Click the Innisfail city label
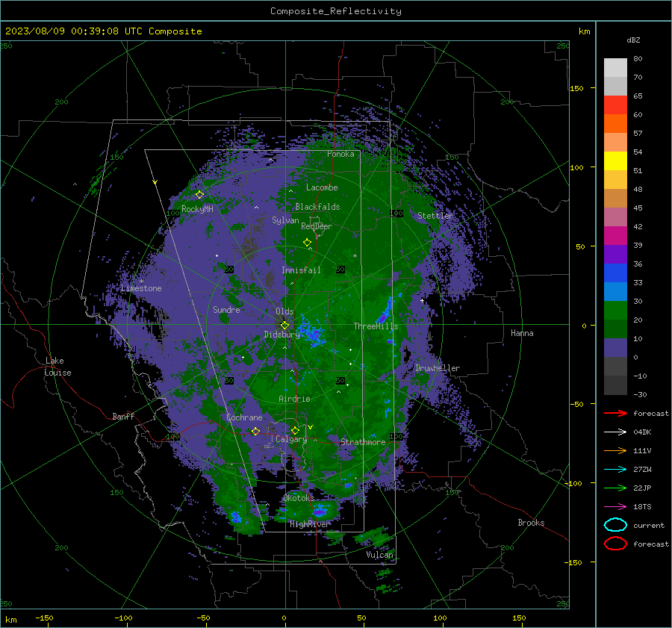Image resolution: width=672 pixels, height=628 pixels. (301, 270)
